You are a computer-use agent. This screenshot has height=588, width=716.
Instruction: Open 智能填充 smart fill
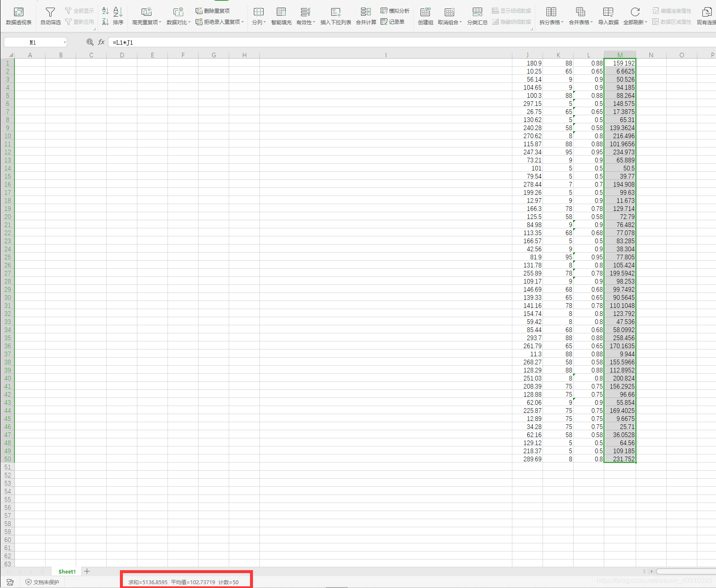pyautogui.click(x=281, y=16)
